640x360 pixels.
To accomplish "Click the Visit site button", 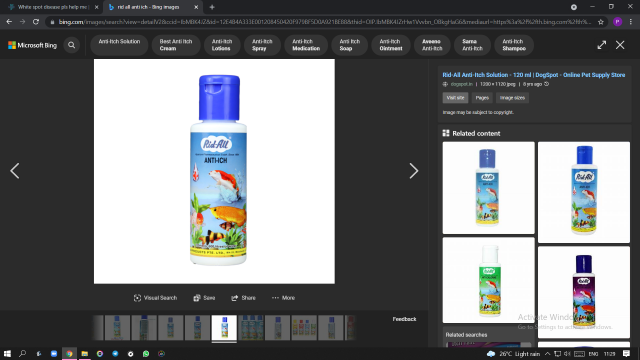I will point(455,98).
